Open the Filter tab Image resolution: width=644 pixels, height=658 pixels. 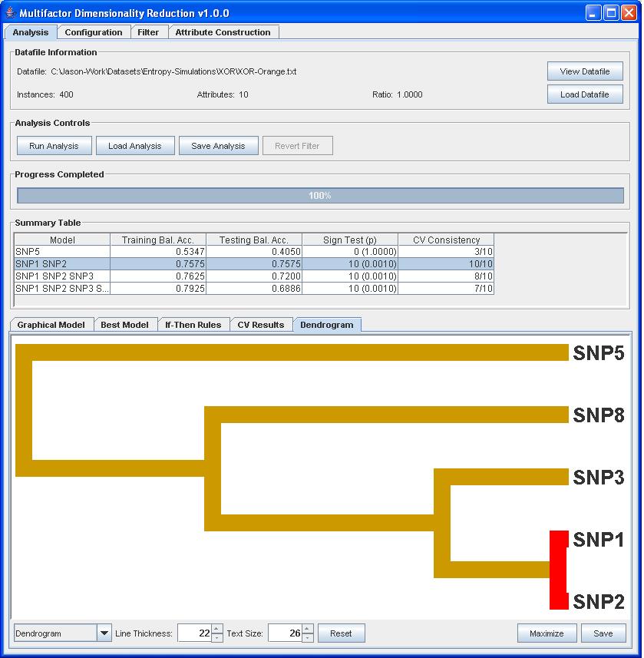148,32
